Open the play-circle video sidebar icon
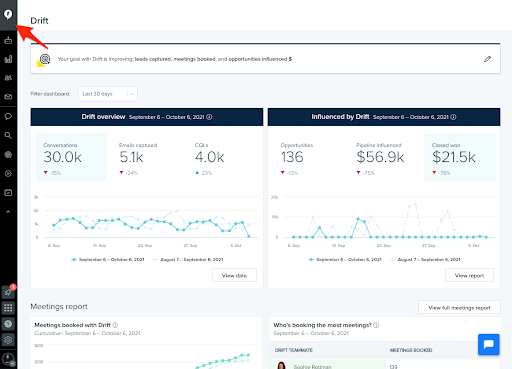The width and height of the screenshot is (512, 369). (x=8, y=174)
